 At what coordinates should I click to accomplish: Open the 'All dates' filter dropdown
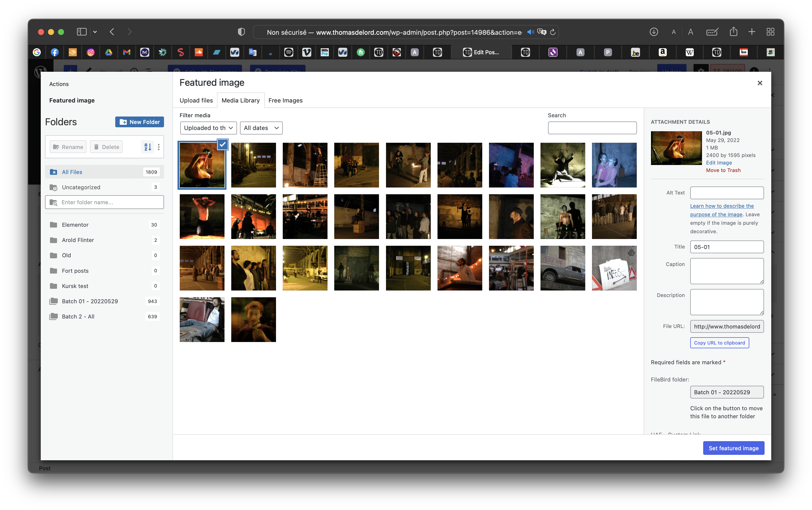click(261, 128)
